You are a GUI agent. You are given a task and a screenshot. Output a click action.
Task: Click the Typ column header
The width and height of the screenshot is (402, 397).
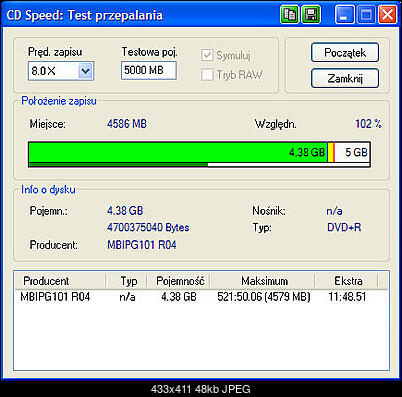(128, 281)
